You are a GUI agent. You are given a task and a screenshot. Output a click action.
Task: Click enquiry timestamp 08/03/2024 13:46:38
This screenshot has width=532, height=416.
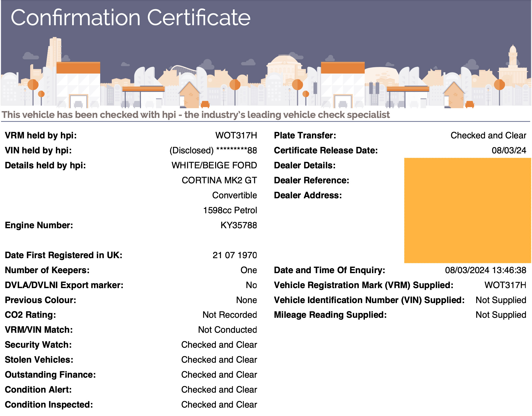[x=486, y=270]
